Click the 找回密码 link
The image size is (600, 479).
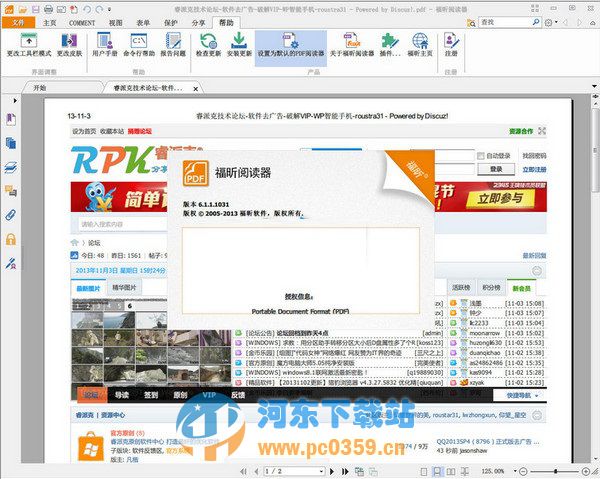pyautogui.click(x=534, y=156)
